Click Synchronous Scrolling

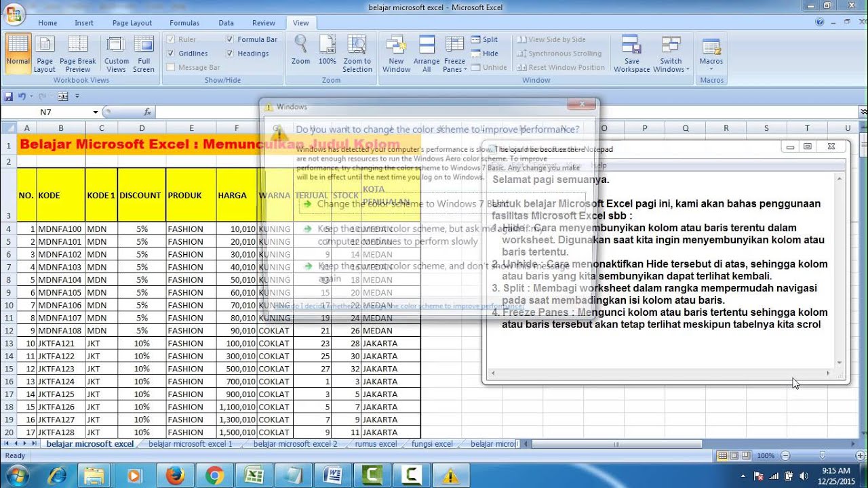click(559, 54)
